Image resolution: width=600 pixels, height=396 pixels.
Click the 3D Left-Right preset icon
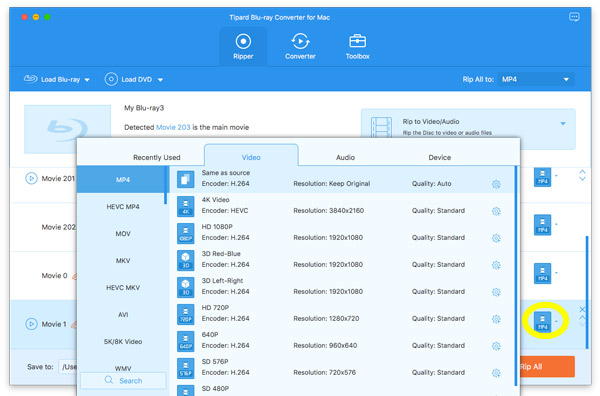186,287
